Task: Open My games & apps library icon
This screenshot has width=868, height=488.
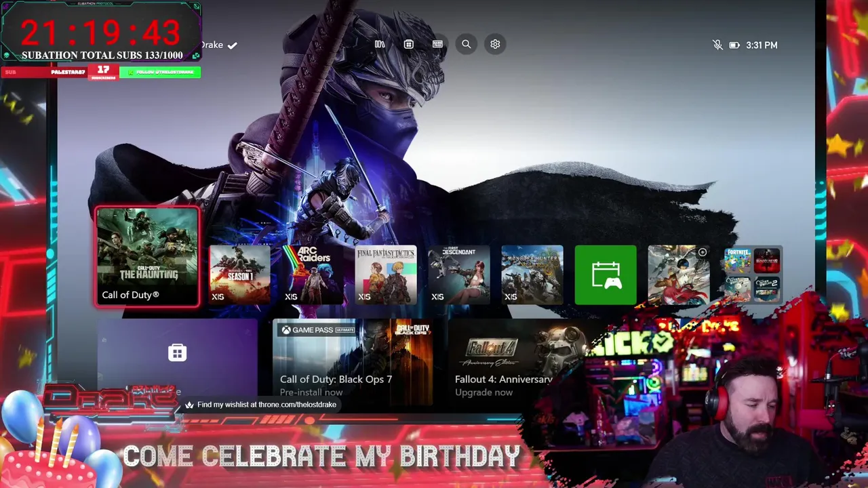Action: (x=380, y=44)
